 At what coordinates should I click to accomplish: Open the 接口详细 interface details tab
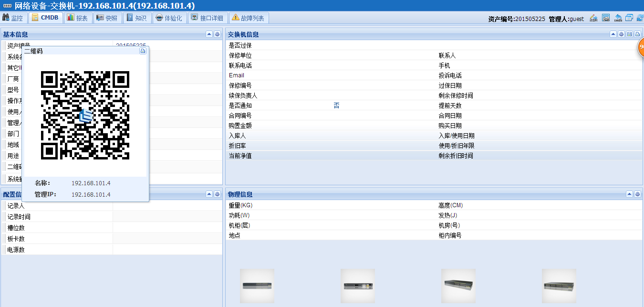click(x=207, y=18)
